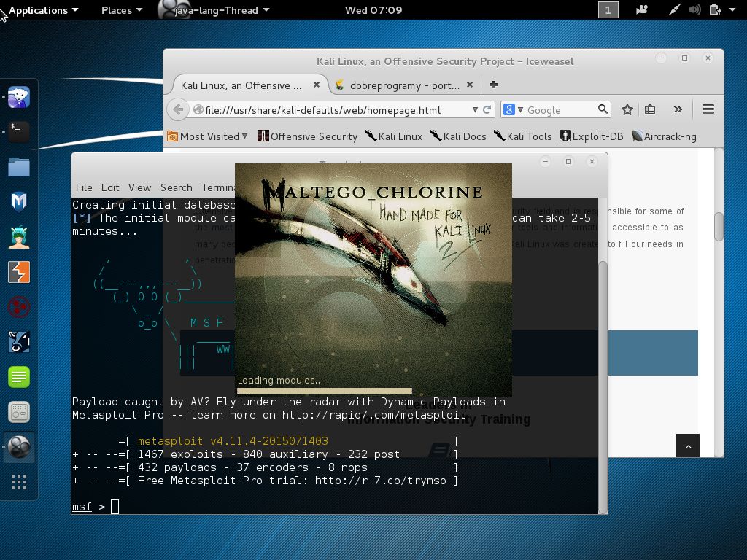Image resolution: width=747 pixels, height=560 pixels.
Task: Launch Burp Suite from the dock
Action: point(18,272)
